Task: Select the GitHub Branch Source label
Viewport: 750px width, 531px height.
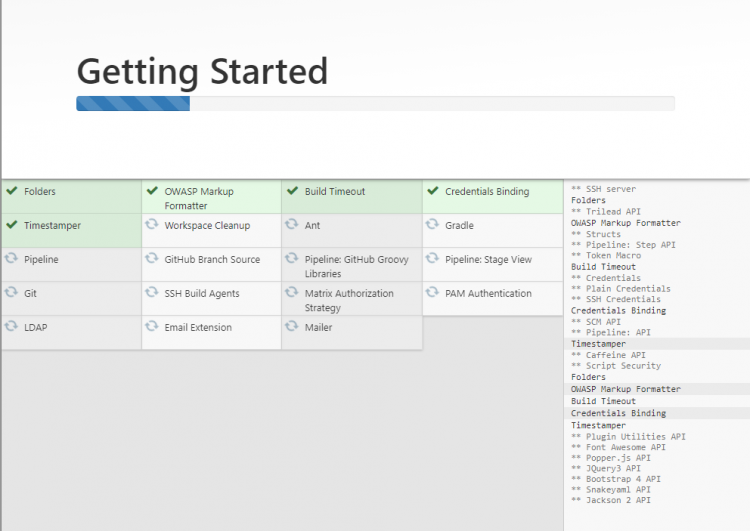Action: pos(212,259)
